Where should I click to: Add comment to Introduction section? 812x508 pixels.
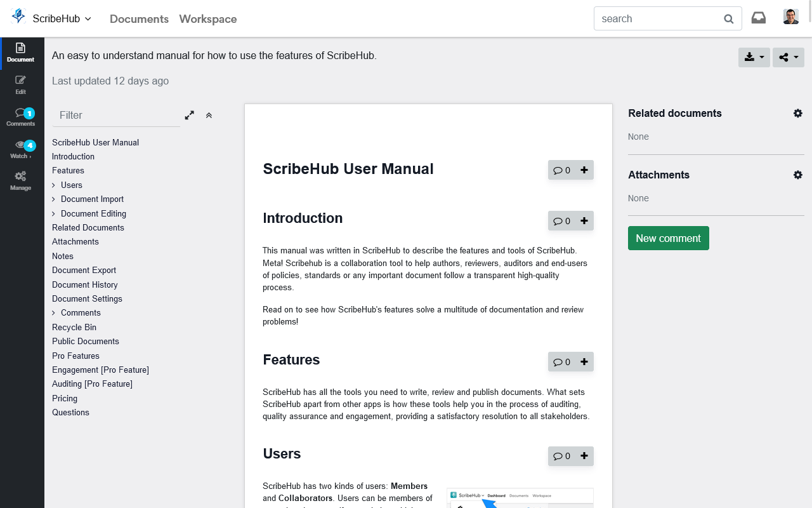coord(584,221)
